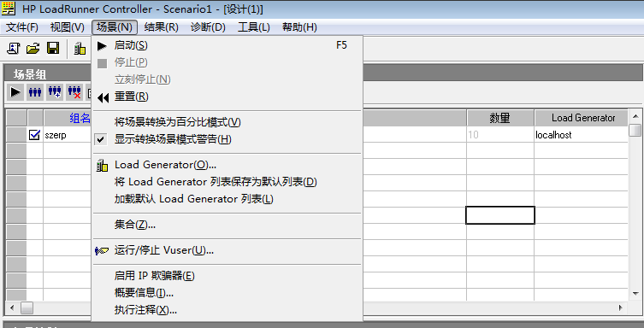Open the 视图(V) menu
This screenshot has height=328, width=644.
68,27
